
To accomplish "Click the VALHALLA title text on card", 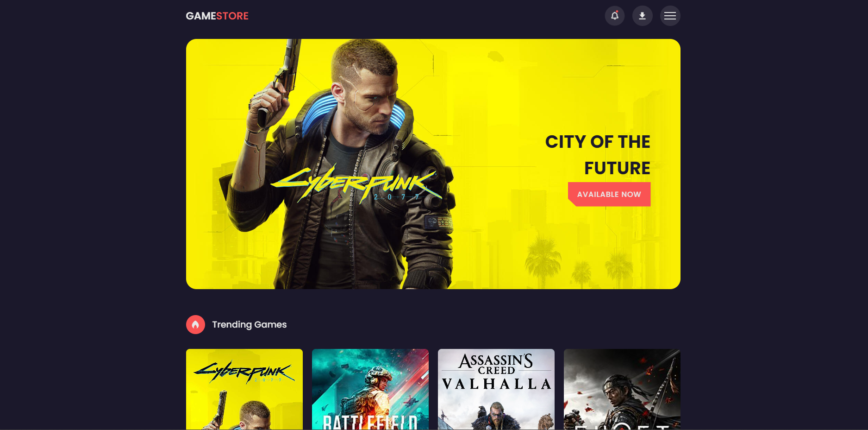I will pyautogui.click(x=496, y=384).
